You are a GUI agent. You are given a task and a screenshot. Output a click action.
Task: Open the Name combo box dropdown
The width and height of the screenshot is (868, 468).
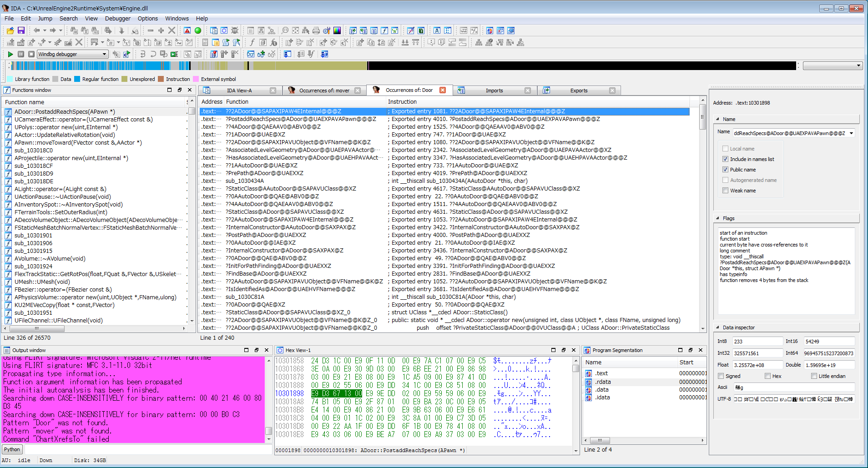[851, 133]
